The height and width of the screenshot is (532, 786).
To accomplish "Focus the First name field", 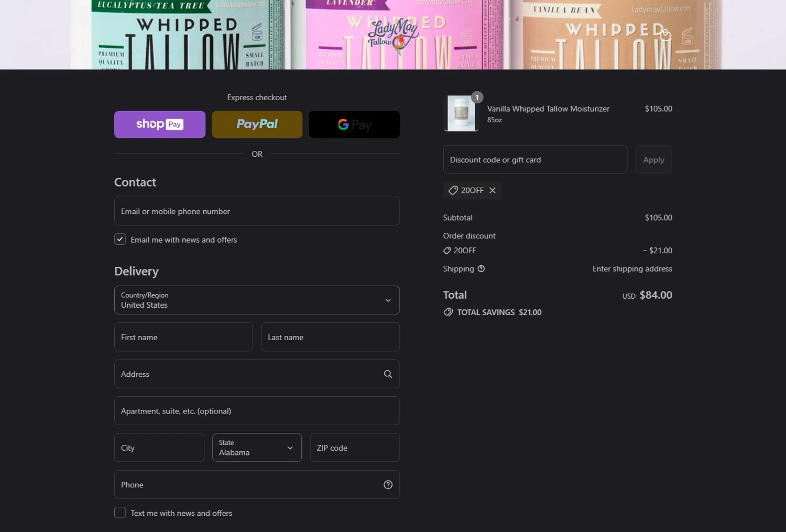I will pyautogui.click(x=183, y=337).
